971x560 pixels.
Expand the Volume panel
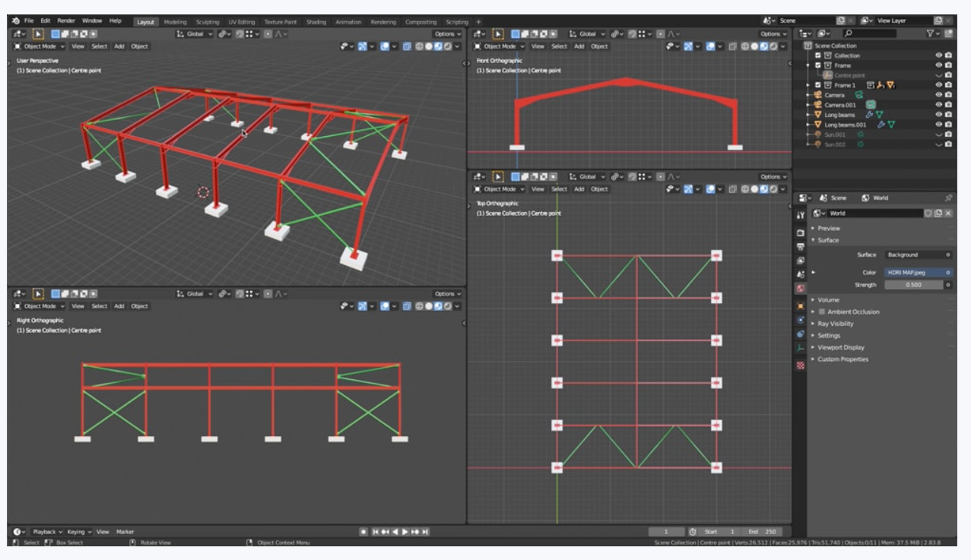pyautogui.click(x=828, y=299)
